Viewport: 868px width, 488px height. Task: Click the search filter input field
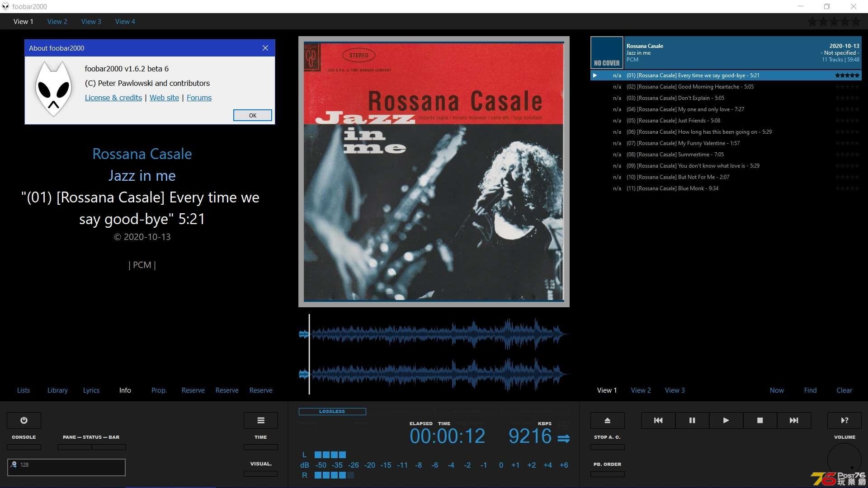click(66, 467)
